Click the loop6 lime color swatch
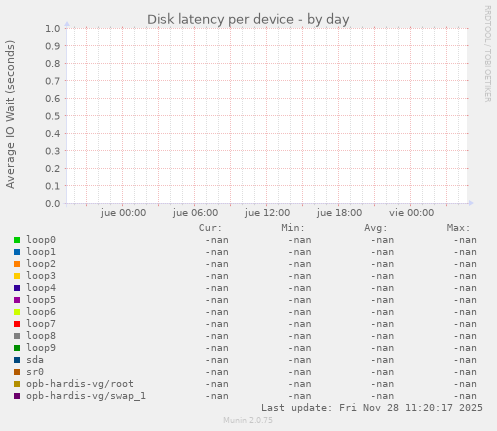 (17, 312)
